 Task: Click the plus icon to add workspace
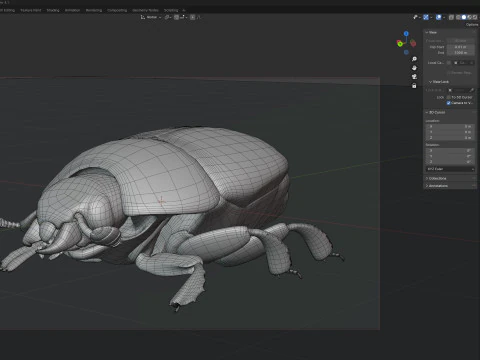pyautogui.click(x=184, y=10)
